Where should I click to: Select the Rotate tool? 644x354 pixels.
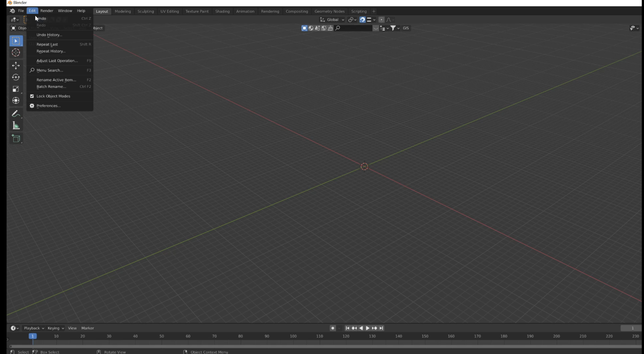coord(16,77)
